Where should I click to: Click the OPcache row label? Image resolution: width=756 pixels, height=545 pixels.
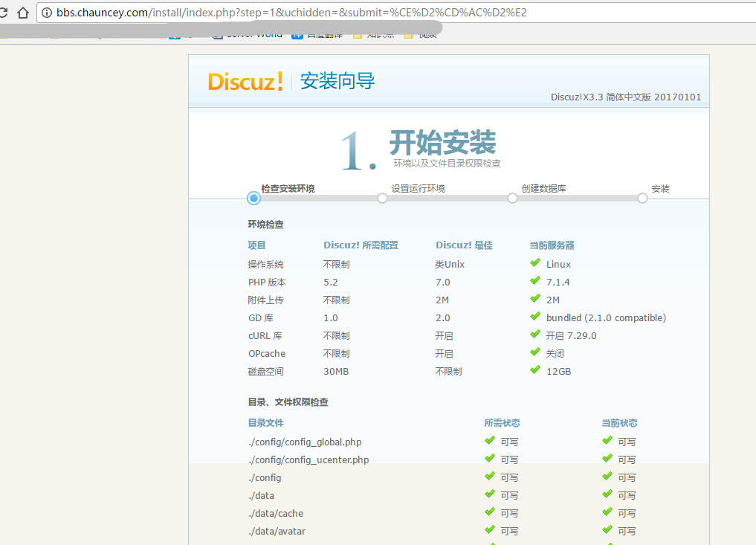click(267, 353)
